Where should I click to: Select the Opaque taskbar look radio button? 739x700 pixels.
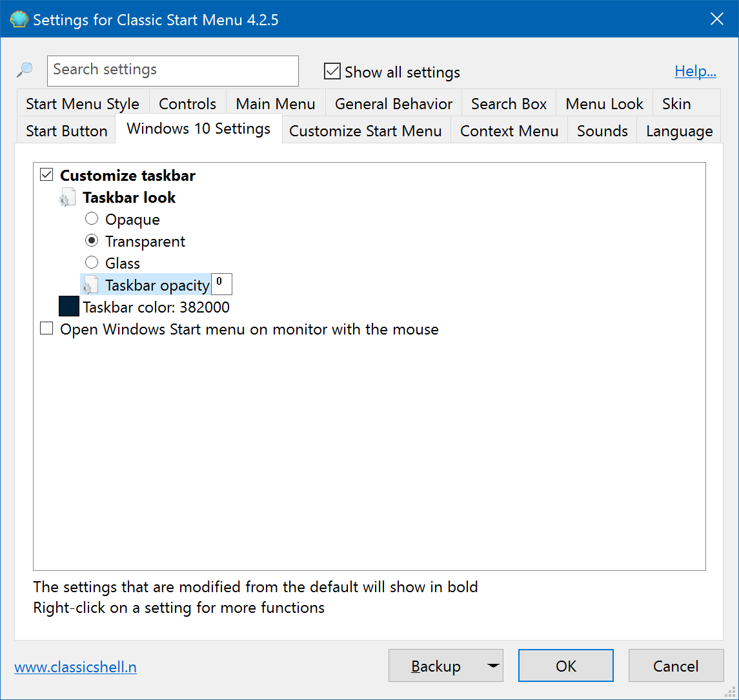(x=92, y=219)
